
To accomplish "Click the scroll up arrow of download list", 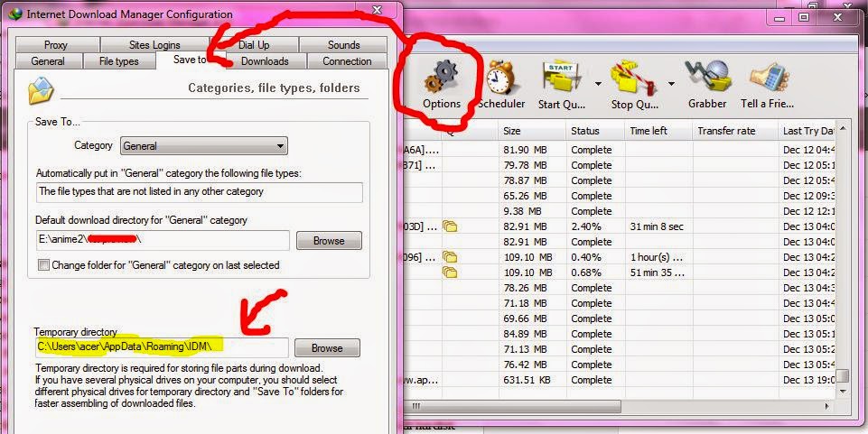I will coord(842,129).
